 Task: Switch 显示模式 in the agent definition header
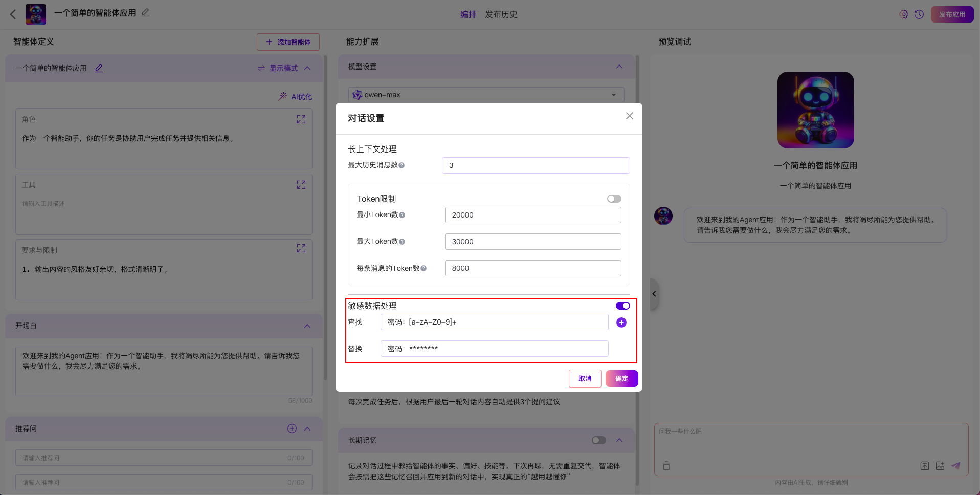pyautogui.click(x=278, y=68)
